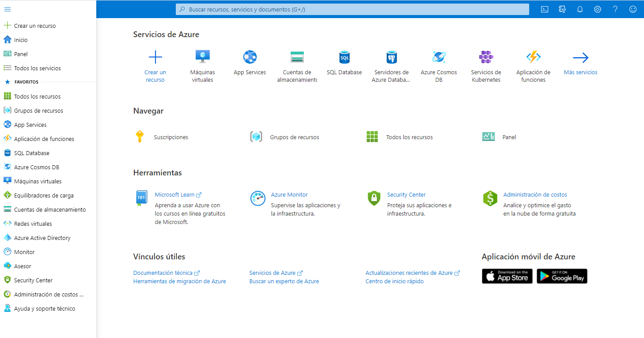Open Documentación técnica link

click(163, 273)
